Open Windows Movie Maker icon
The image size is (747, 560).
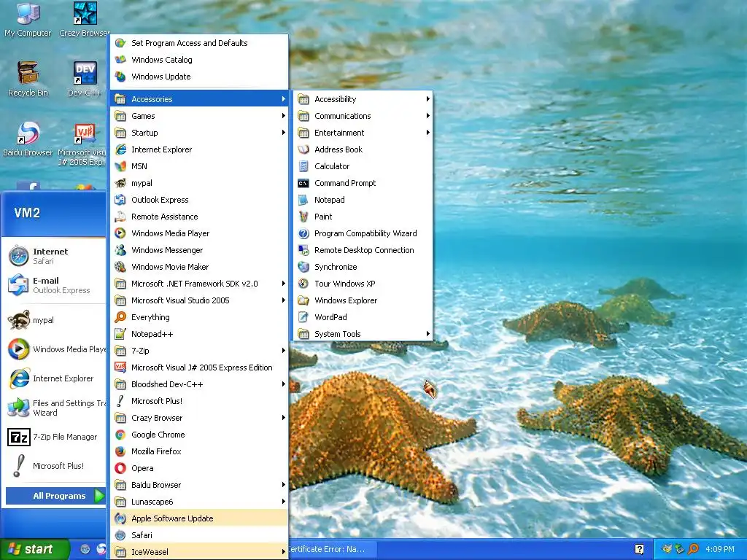[x=120, y=267]
